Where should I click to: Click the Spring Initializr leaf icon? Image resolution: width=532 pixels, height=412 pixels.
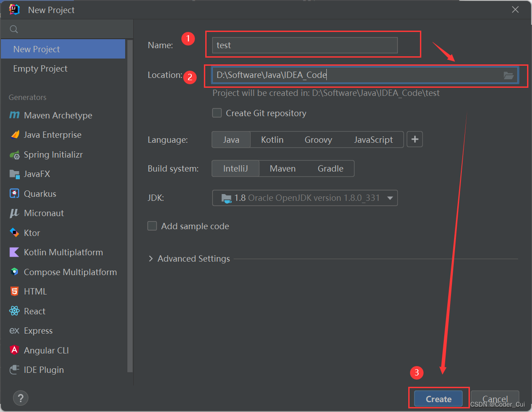click(x=14, y=155)
